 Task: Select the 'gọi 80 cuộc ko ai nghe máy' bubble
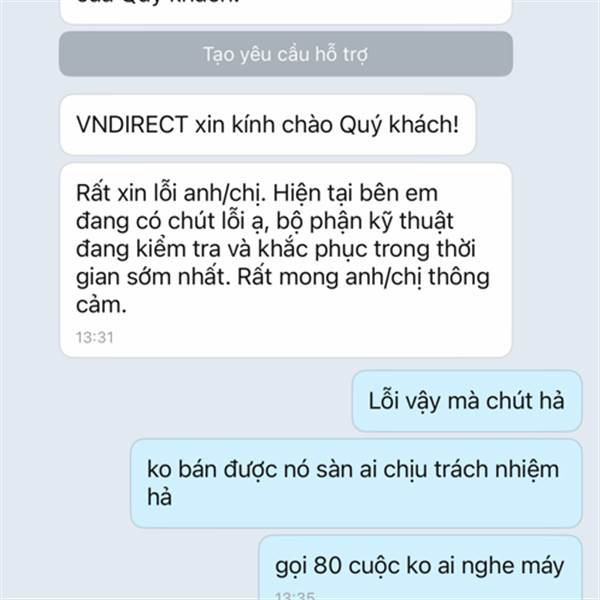(x=420, y=568)
